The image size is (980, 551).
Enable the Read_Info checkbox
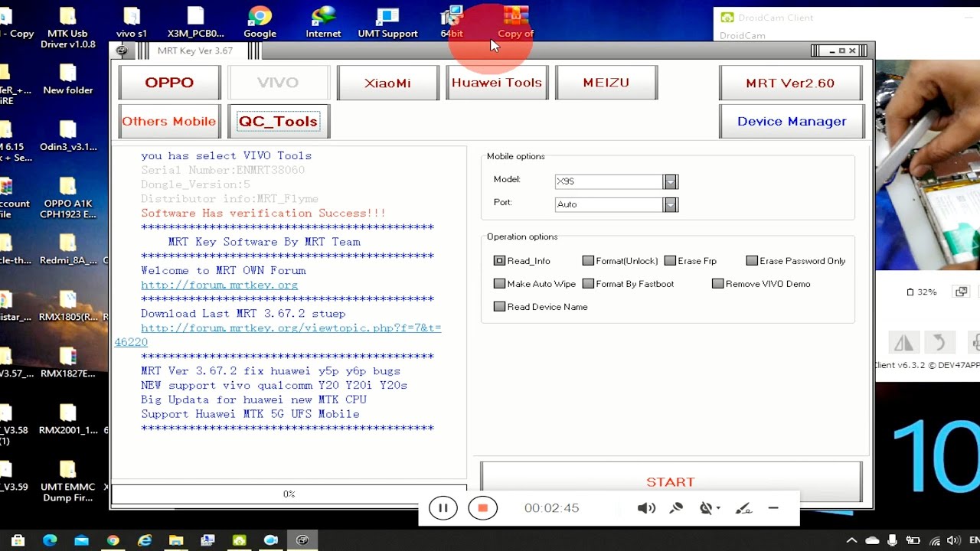click(499, 261)
